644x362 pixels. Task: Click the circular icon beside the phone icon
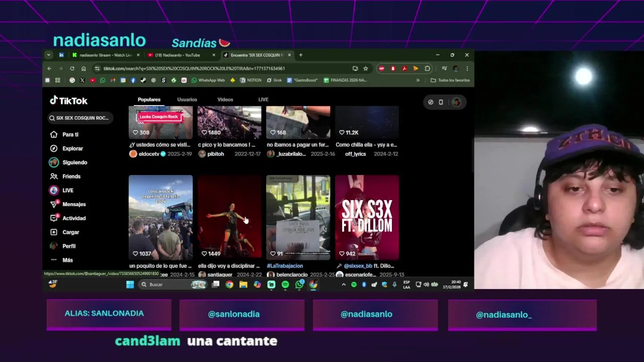pyautogui.click(x=431, y=102)
